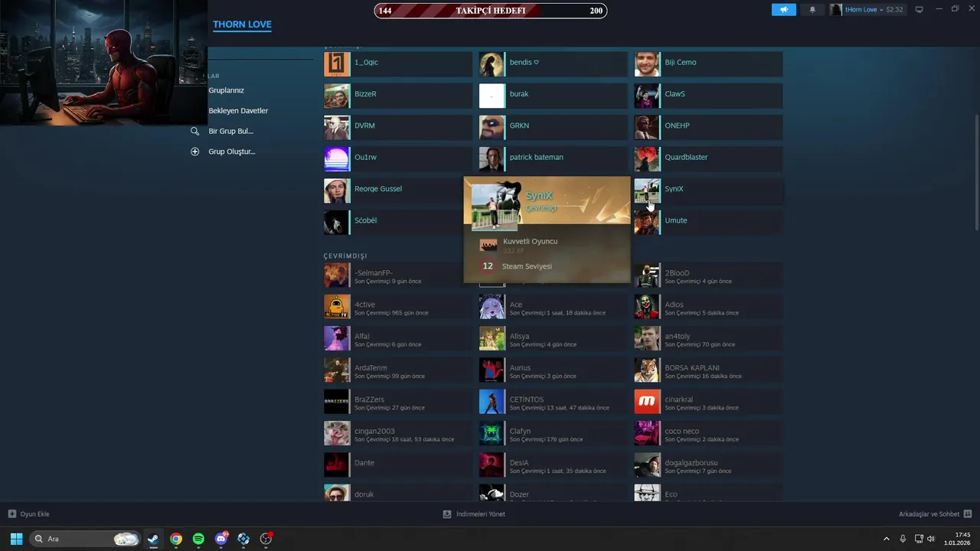Open offline friend -SelmanFP-
Screen dimensions: 980x551
(398, 275)
